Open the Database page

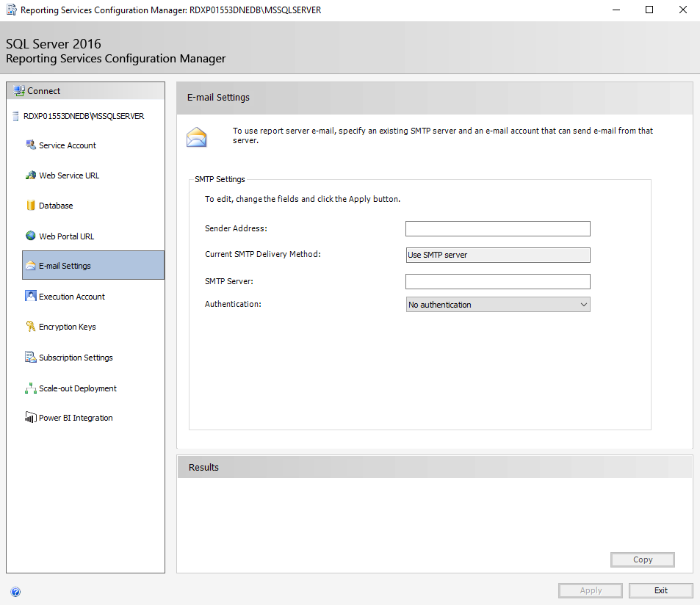click(x=56, y=206)
